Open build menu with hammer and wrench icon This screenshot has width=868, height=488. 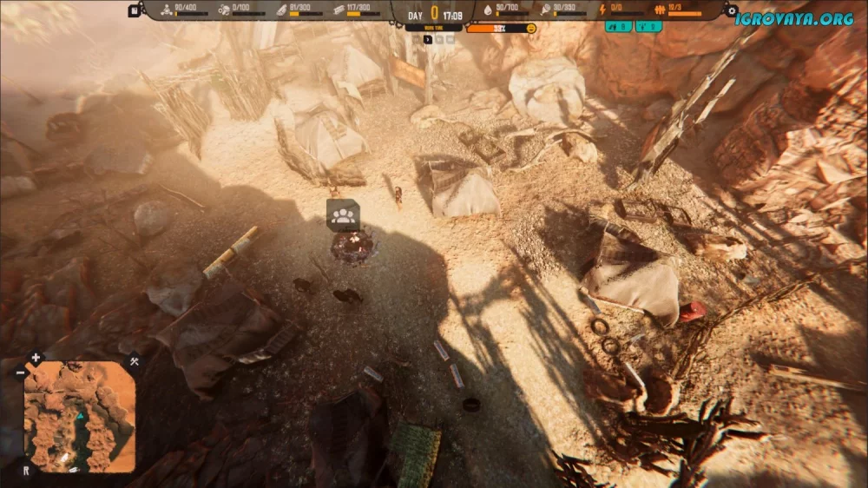134,362
